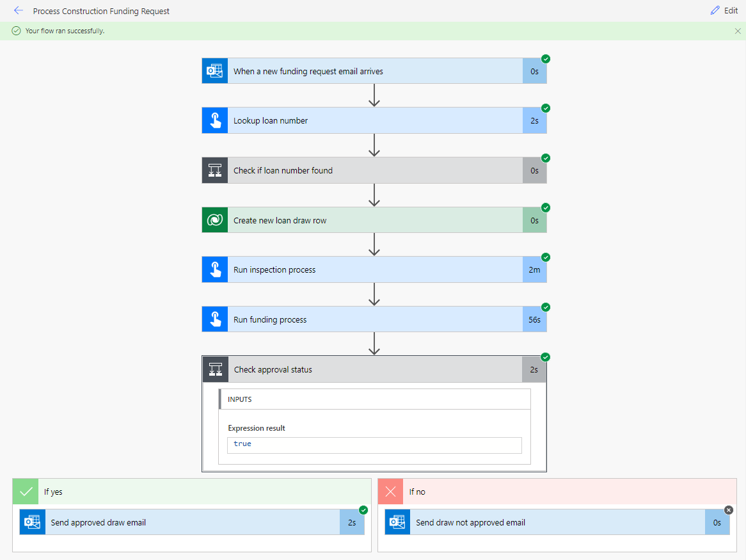Click the Outlook icon on Send draw not approved email
746x560 pixels.
397,522
